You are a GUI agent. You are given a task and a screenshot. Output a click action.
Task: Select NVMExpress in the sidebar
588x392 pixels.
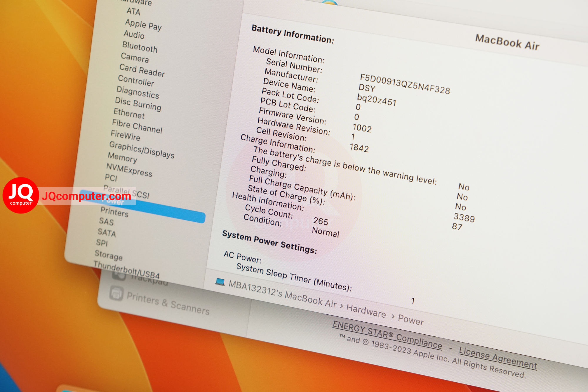pos(129,170)
